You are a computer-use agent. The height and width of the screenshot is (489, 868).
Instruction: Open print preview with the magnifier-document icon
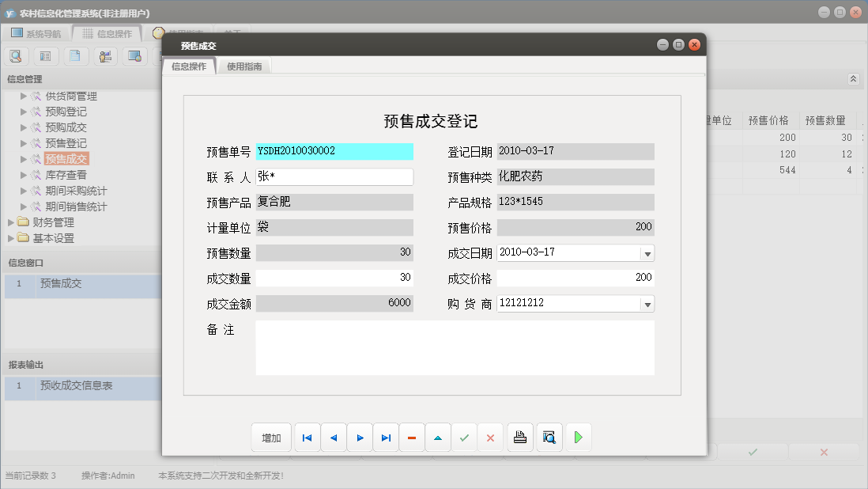tap(549, 437)
